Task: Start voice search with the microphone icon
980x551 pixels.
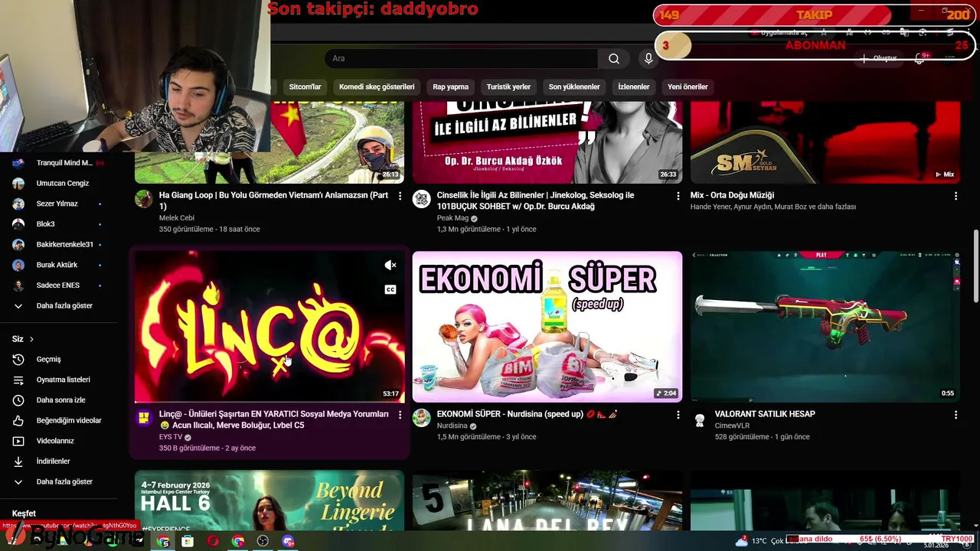Action: [x=648, y=59]
